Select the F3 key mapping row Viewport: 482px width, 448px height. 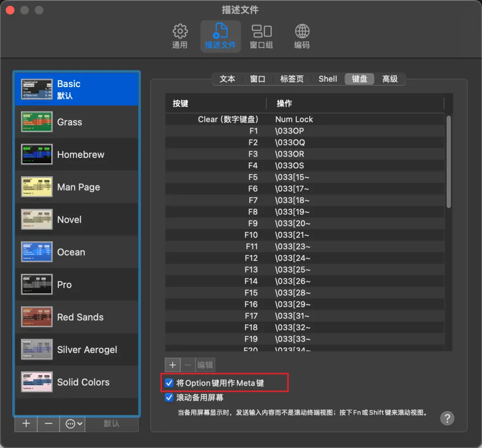point(305,154)
